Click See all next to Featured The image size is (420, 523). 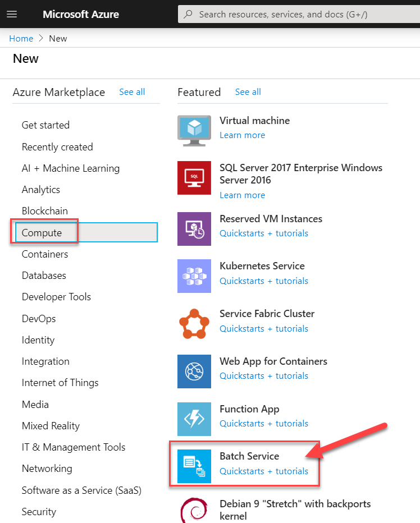click(x=248, y=92)
